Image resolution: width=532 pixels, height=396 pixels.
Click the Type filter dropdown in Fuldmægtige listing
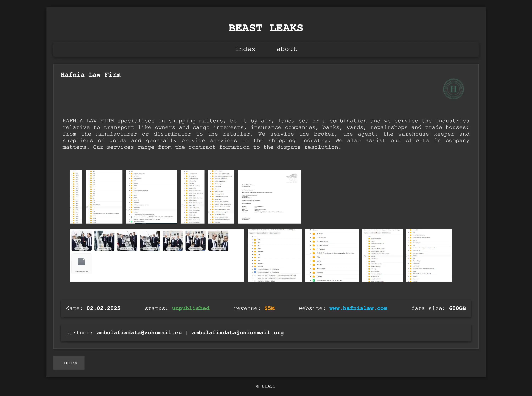coord(252,233)
